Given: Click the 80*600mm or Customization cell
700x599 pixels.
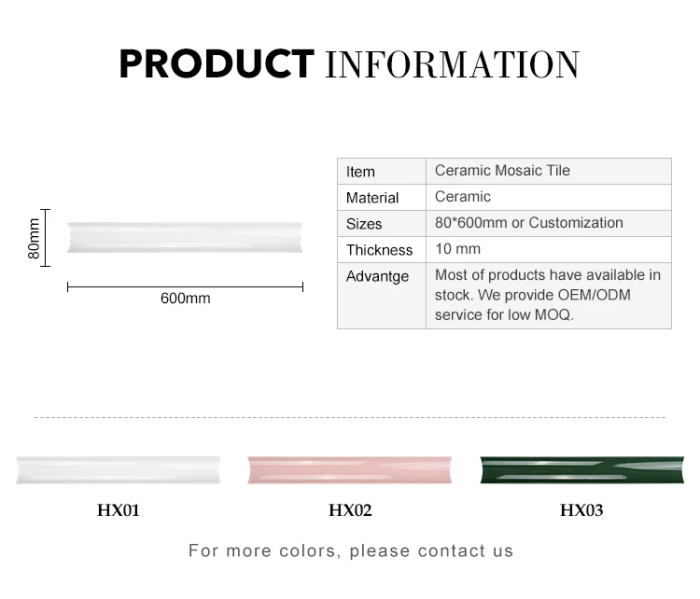Looking at the screenshot, I should click(x=529, y=223).
